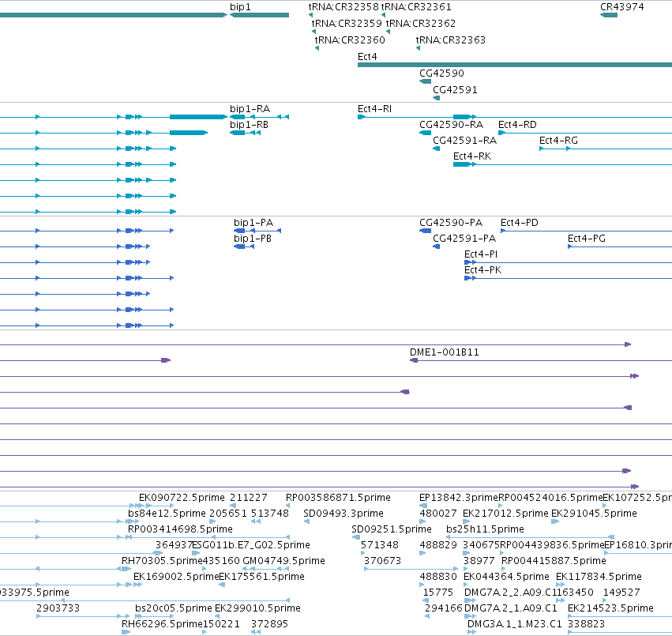Select the CG42590-PA protein label
This screenshot has height=636, width=672.
(x=451, y=223)
